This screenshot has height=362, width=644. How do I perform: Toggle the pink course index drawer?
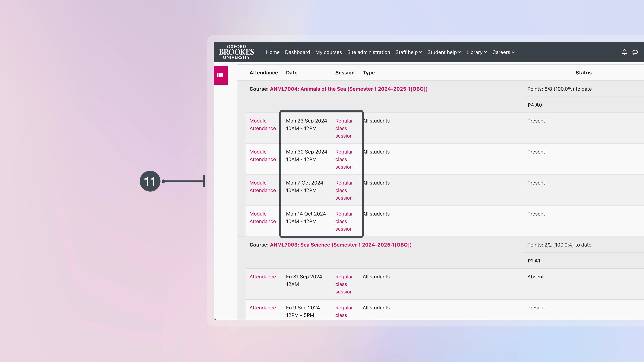coord(220,75)
